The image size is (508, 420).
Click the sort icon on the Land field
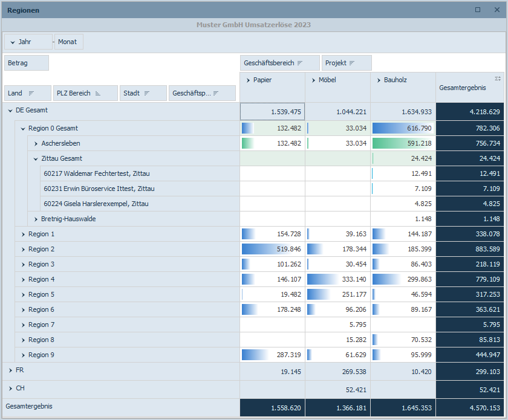31,93
